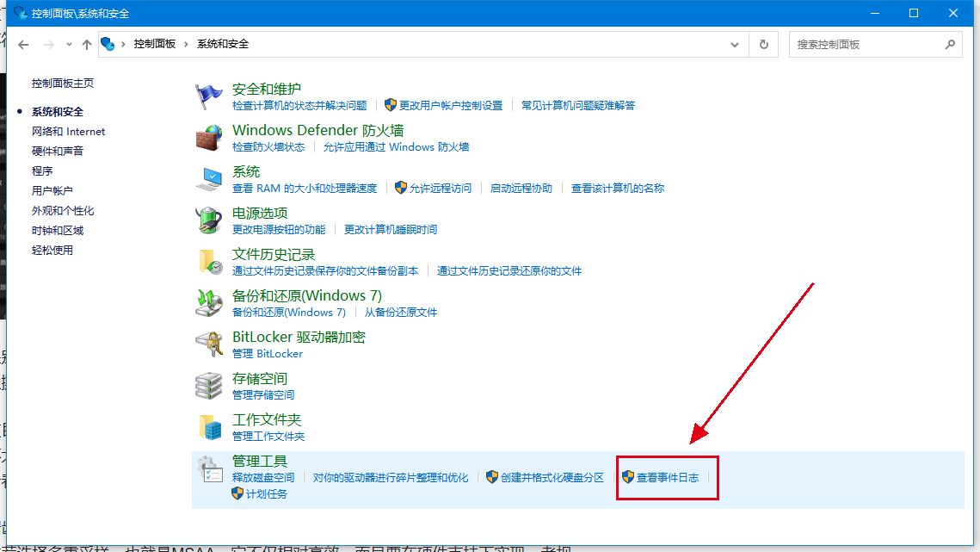Open 安全和维护 heading link
Image resolution: width=980 pixels, height=552 pixels.
tap(266, 89)
